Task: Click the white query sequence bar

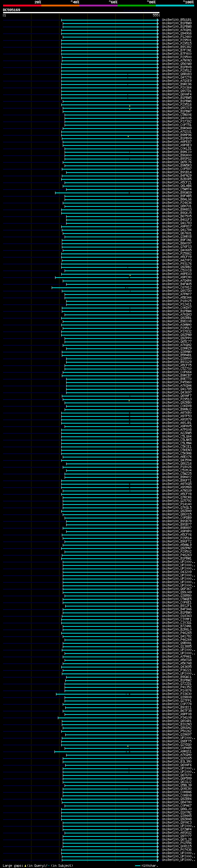Action: click(81, 12)
